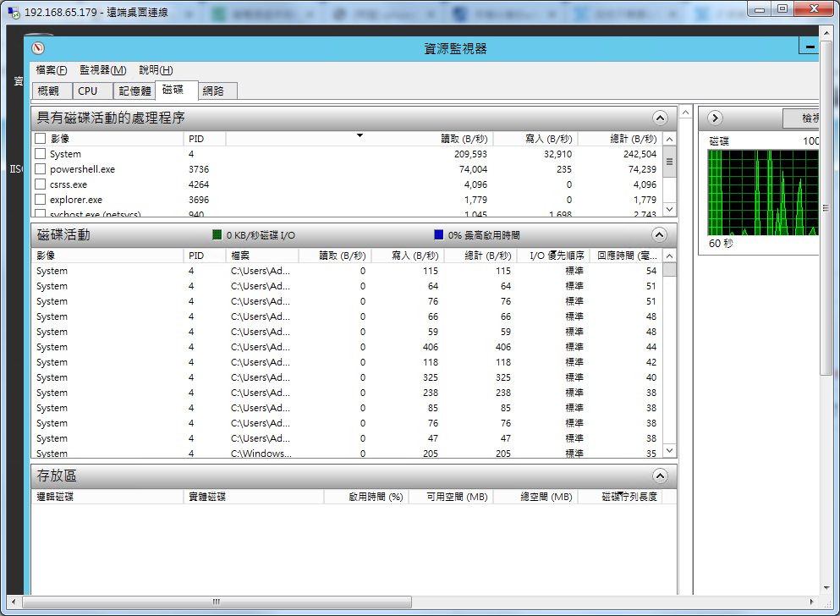This screenshot has height=616, width=840.
Task: Toggle the select-all 影像 checkbox
Action: (x=40, y=139)
